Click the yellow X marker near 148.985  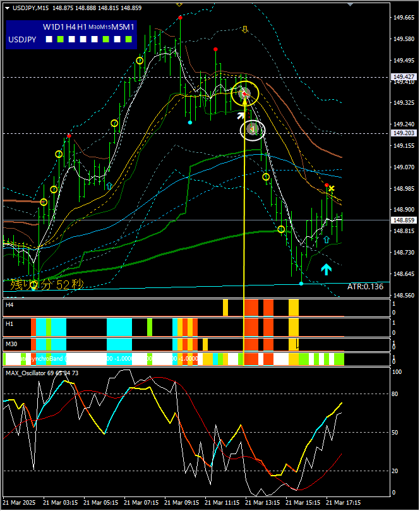click(332, 188)
